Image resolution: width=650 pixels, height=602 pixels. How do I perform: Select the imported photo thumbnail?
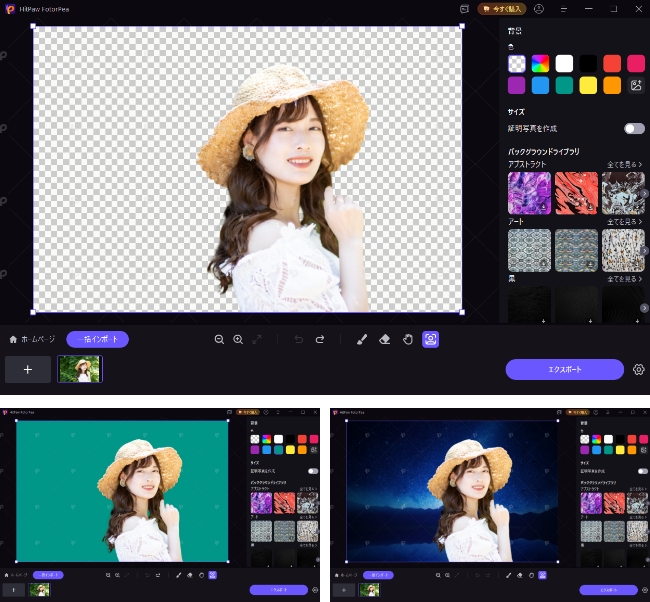[x=79, y=369]
